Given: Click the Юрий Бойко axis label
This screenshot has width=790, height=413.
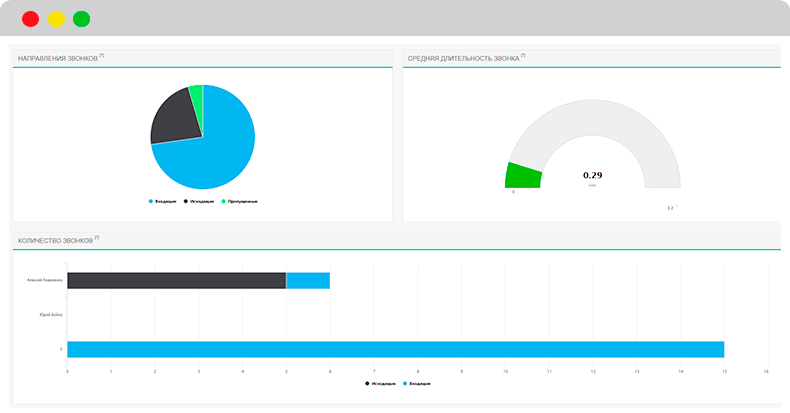Looking at the screenshot, I should 51,314.
